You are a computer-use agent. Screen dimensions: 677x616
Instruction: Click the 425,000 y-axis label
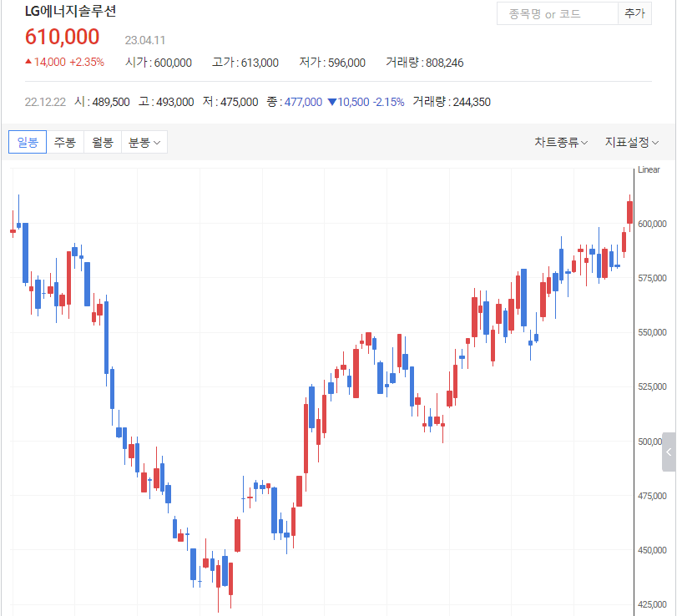coord(652,605)
